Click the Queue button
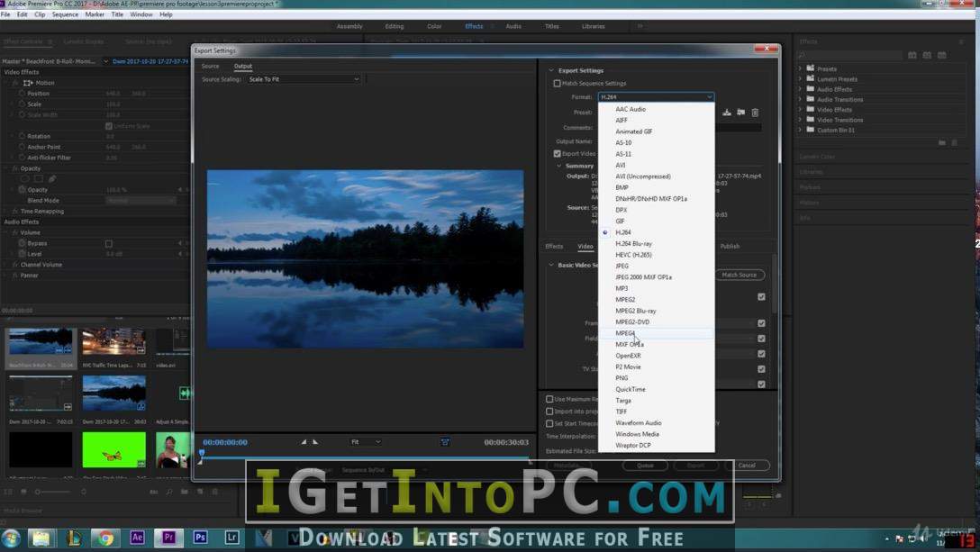 click(x=645, y=466)
